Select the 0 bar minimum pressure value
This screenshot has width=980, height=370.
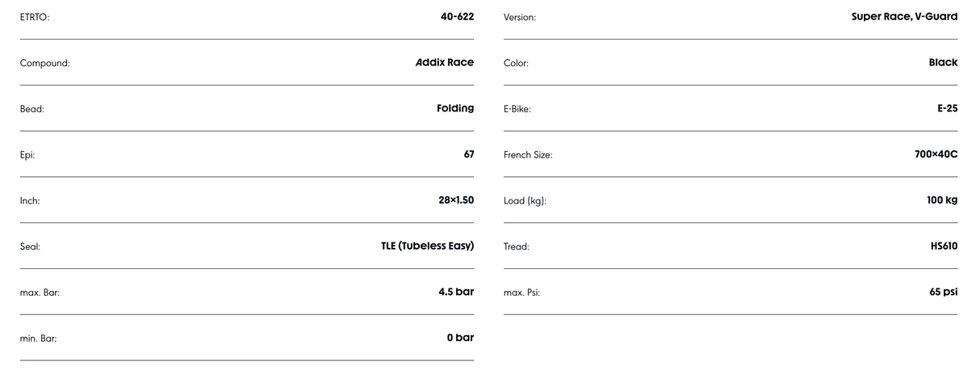click(x=460, y=338)
